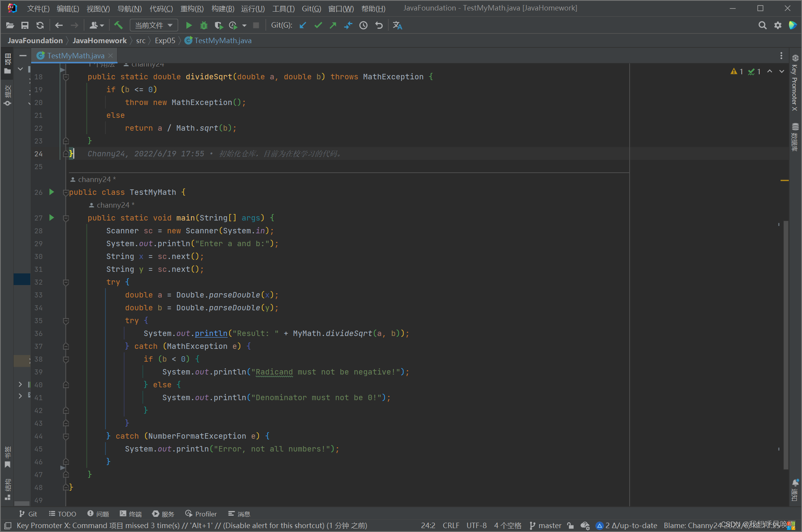Collapse TestMyMath class fold marker line 26
This screenshot has height=532, width=802.
point(66,192)
